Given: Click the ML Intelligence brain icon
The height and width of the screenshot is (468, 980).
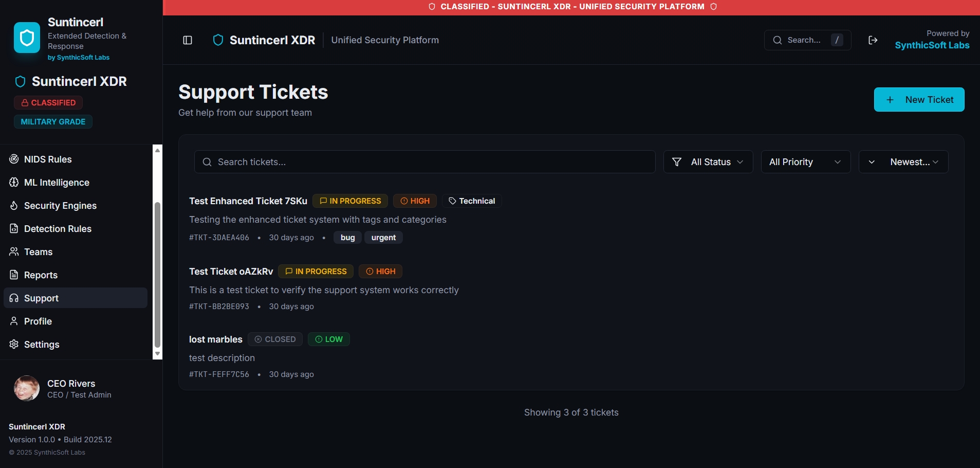Looking at the screenshot, I should click(14, 183).
